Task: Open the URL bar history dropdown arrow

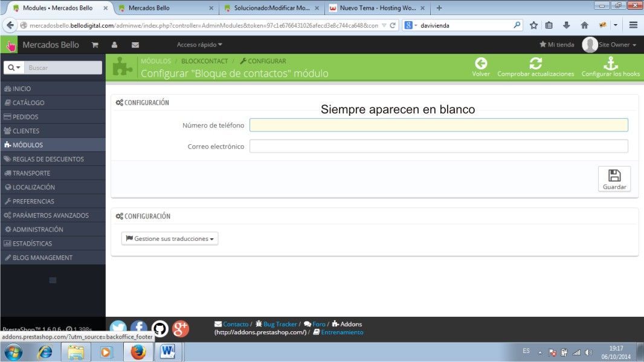Action: (384, 25)
